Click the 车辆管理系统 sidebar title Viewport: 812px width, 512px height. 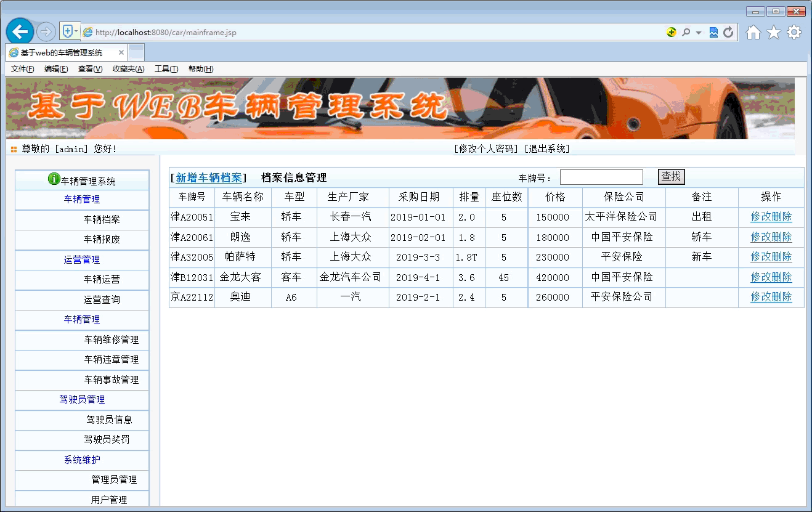[x=88, y=181]
